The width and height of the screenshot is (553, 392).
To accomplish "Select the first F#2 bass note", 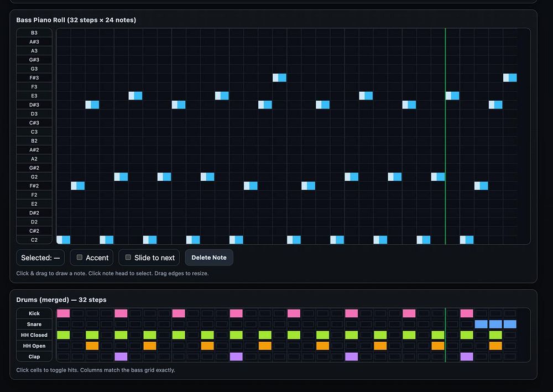I will coord(74,186).
